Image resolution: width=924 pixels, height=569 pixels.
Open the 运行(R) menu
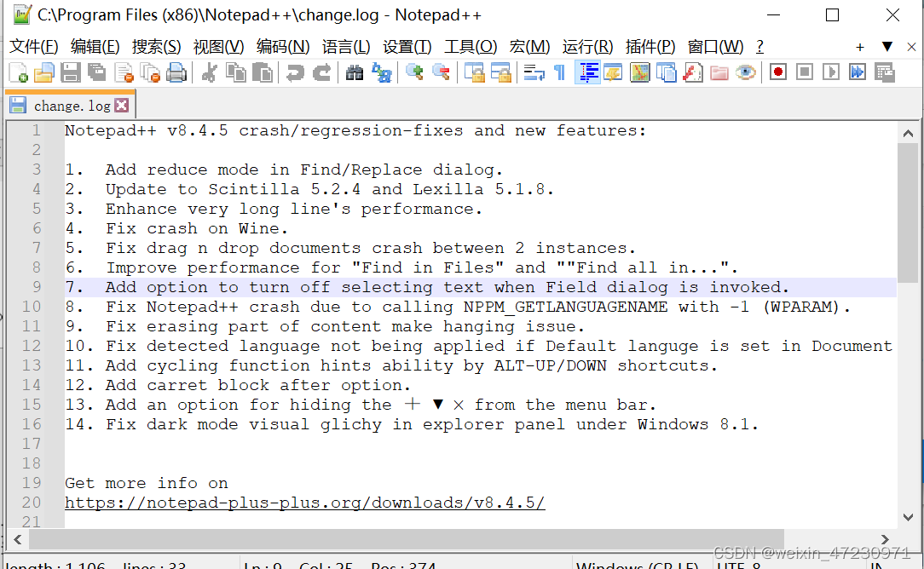pos(589,47)
